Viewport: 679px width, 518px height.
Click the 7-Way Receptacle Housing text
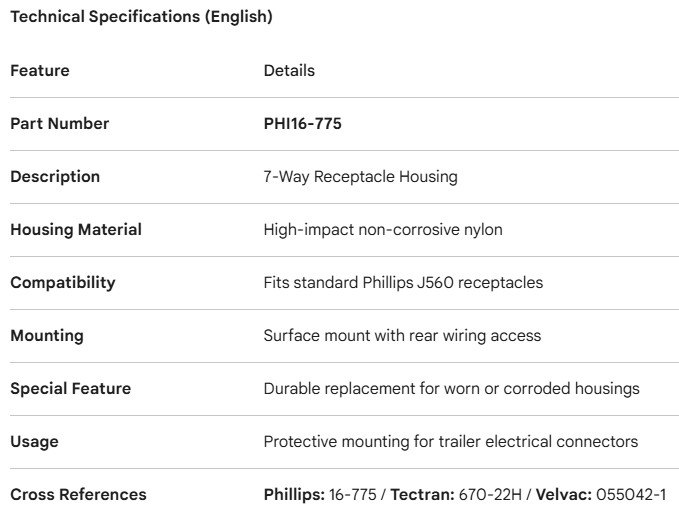coord(360,177)
